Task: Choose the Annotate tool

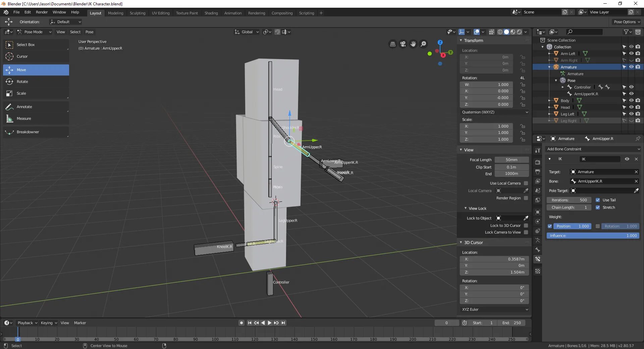Action: [24, 107]
